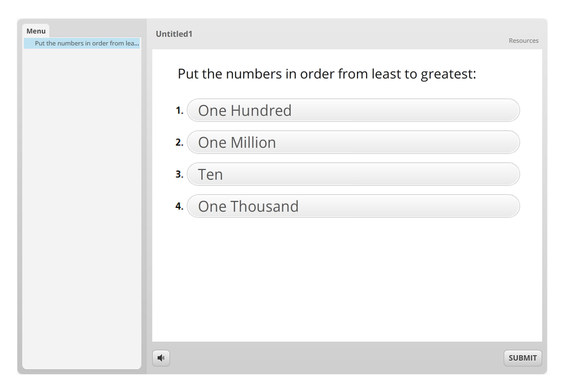Click the 'Ten' answer item

(x=353, y=174)
